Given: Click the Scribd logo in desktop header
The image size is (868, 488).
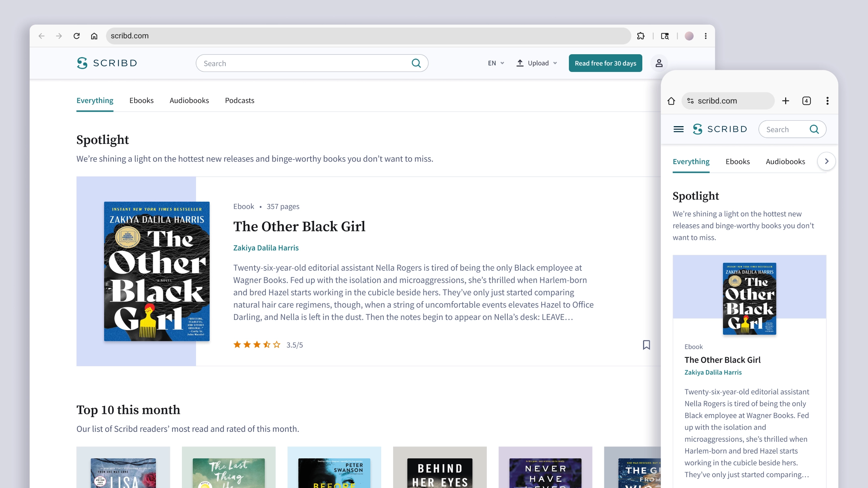Looking at the screenshot, I should (107, 63).
